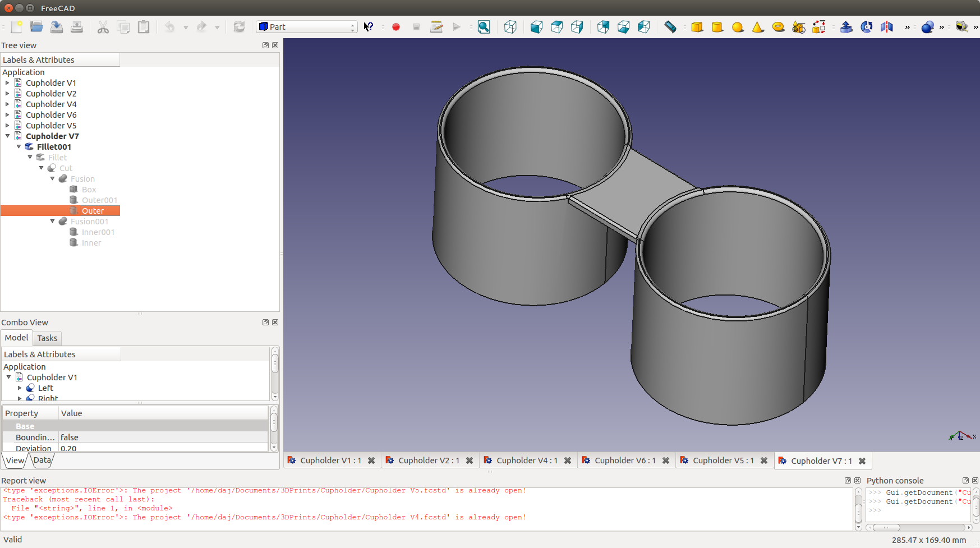Screen dimensions: 980x548
Task: Select the Model tab in Combo View
Action: pos(16,338)
